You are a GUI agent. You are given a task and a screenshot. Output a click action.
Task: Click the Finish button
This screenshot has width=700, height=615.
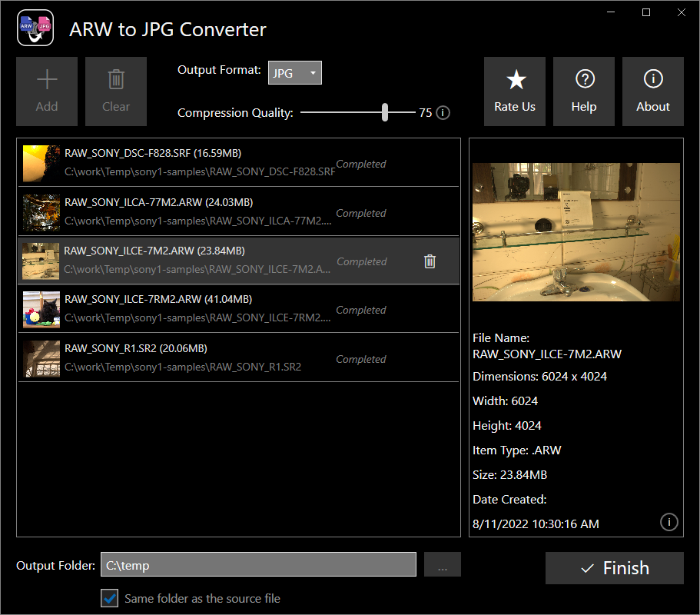click(x=614, y=568)
